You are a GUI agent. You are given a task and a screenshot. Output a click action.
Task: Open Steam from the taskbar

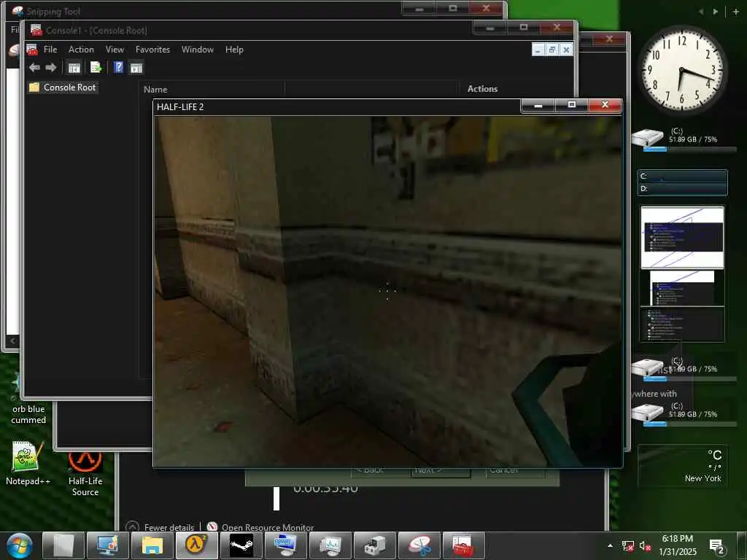241,545
